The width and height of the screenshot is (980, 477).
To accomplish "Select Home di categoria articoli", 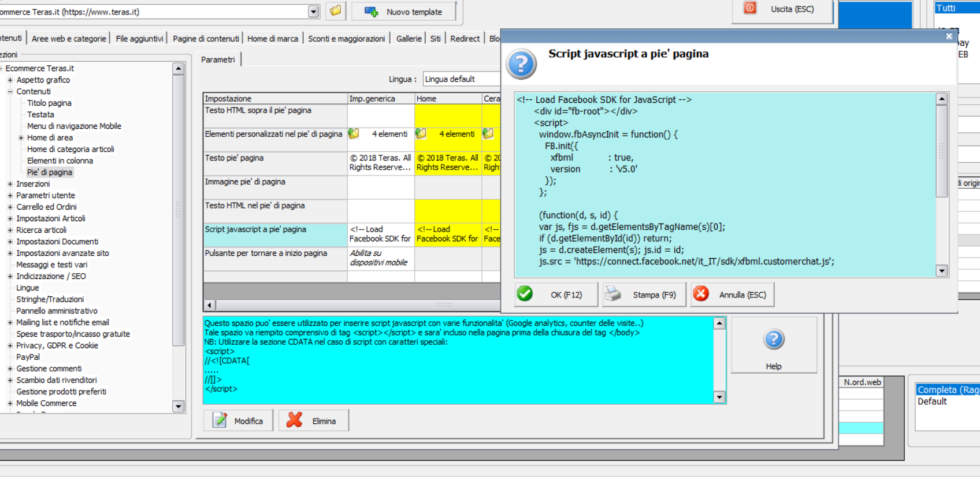I will [x=70, y=149].
